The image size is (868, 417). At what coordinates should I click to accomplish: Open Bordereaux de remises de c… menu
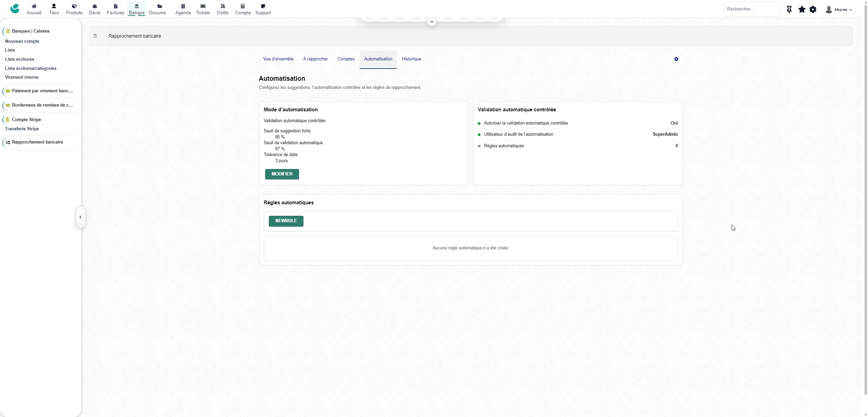[x=42, y=105]
